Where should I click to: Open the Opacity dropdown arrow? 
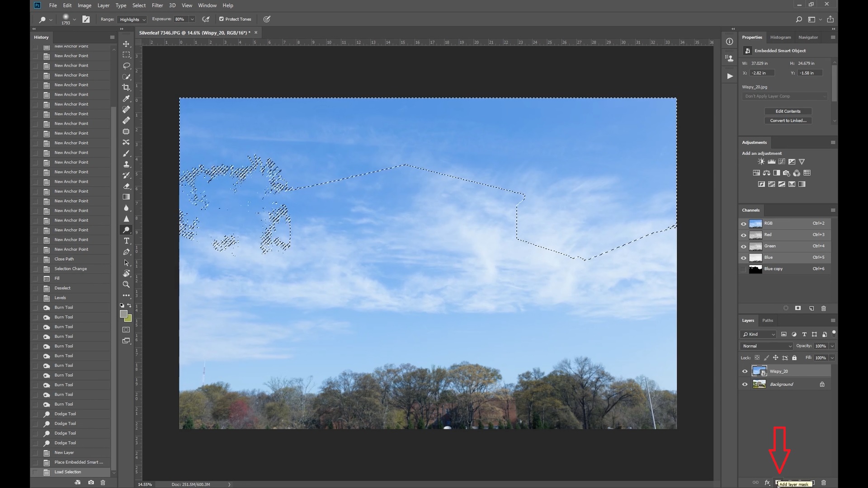pos(832,346)
